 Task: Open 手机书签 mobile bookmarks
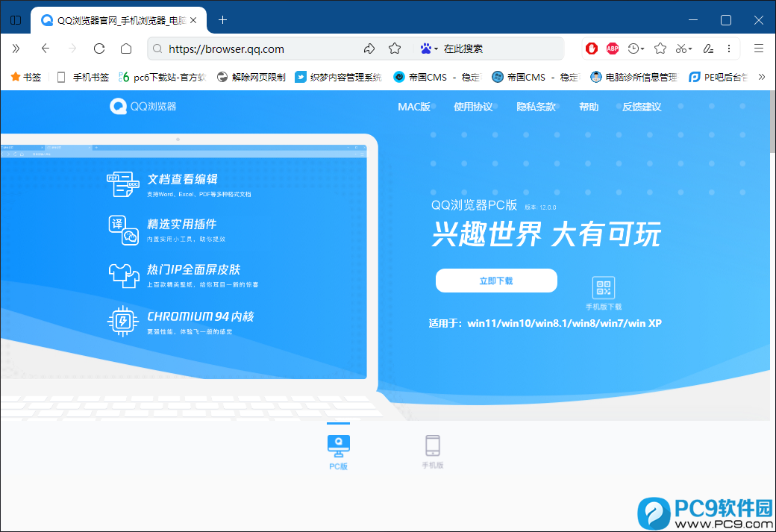pyautogui.click(x=83, y=77)
